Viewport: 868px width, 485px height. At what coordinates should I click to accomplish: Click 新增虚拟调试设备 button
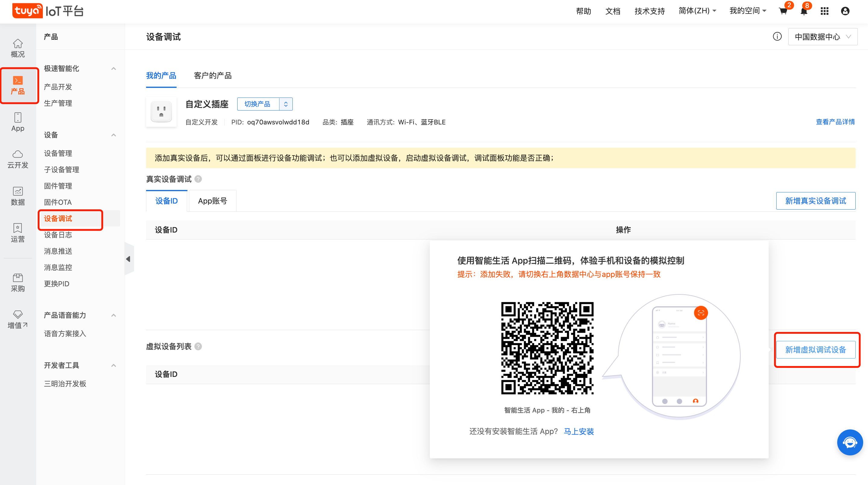(815, 350)
